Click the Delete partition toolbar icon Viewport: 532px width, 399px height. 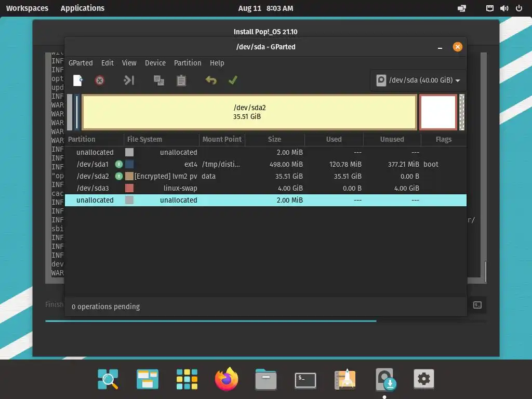[x=99, y=81]
